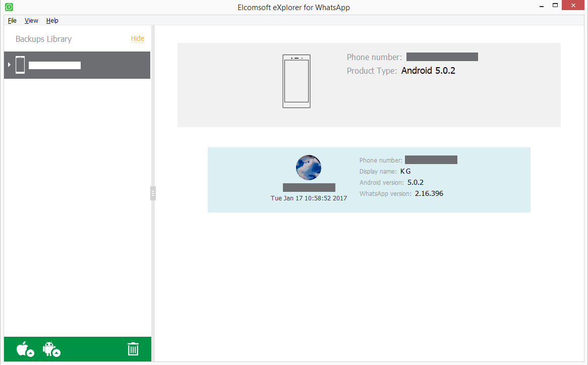
Task: Click the phone illustration in the device summary
Action: point(296,81)
